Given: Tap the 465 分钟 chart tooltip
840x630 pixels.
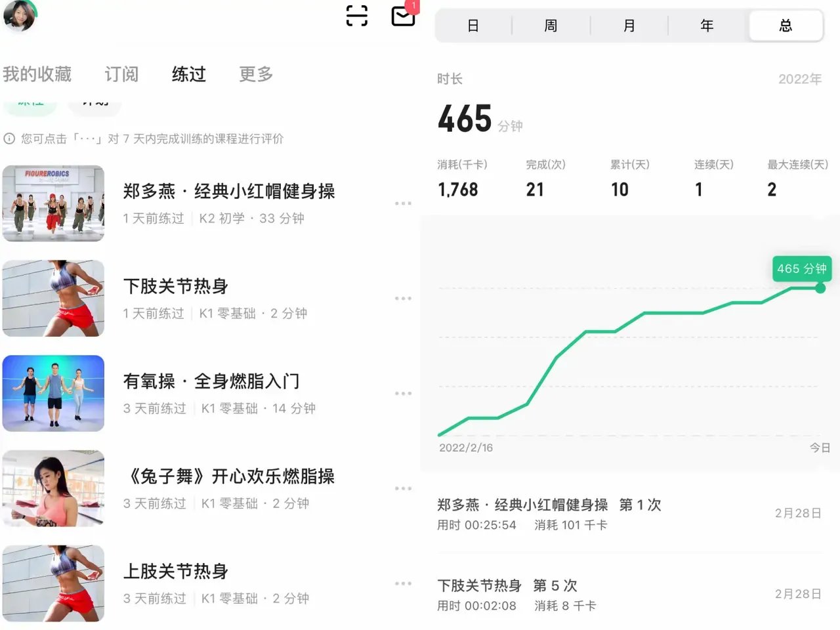Looking at the screenshot, I should (802, 268).
